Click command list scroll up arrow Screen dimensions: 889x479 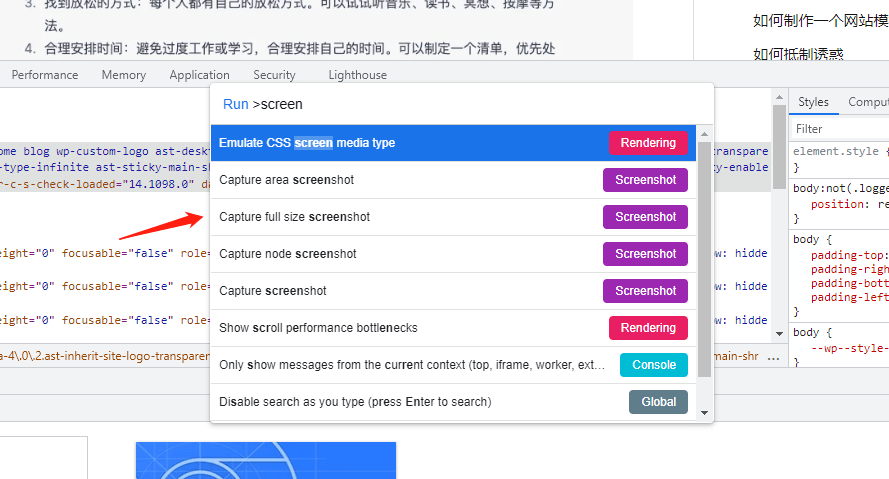click(704, 134)
